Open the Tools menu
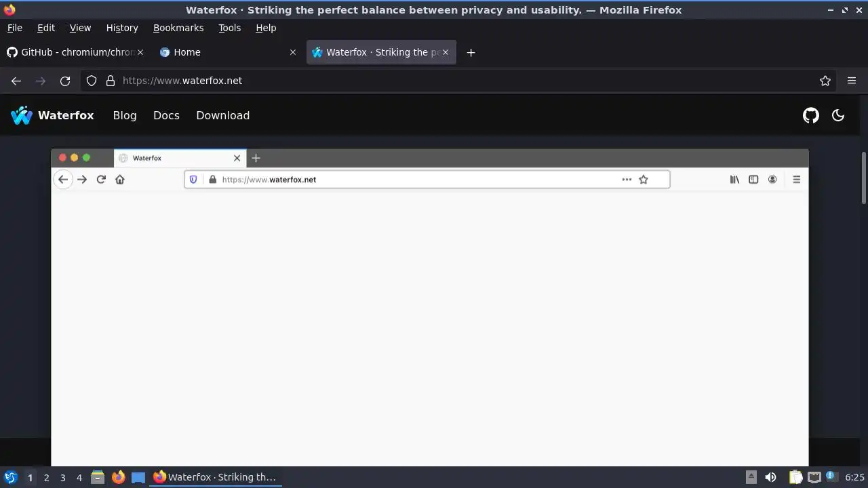Image resolution: width=868 pixels, height=488 pixels. click(x=229, y=28)
